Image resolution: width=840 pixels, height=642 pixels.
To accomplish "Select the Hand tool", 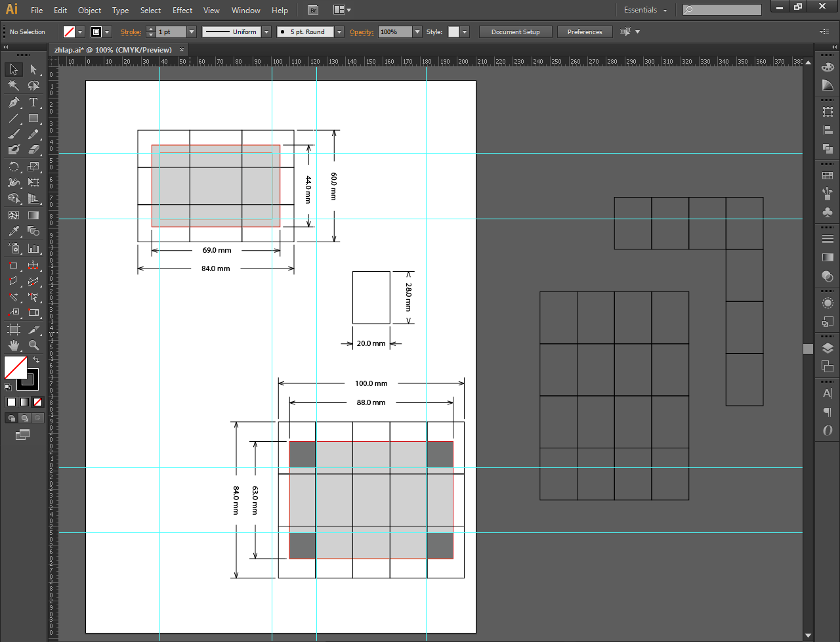I will tap(13, 345).
